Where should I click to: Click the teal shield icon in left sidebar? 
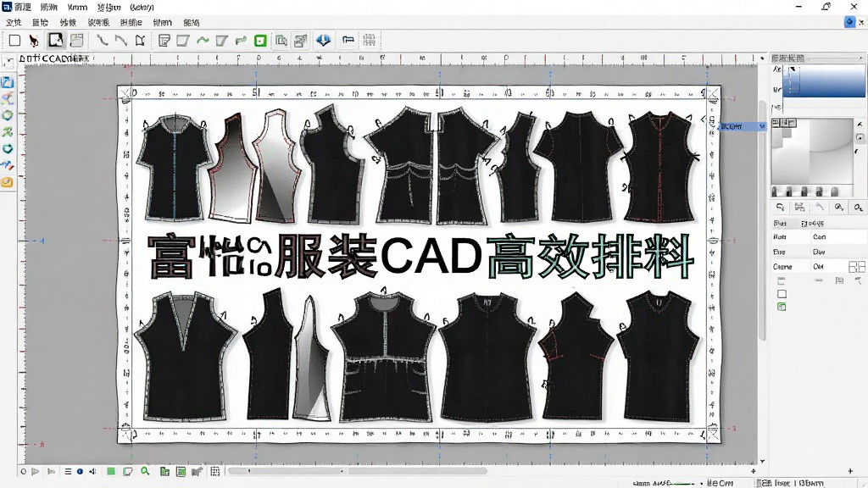[x=7, y=149]
